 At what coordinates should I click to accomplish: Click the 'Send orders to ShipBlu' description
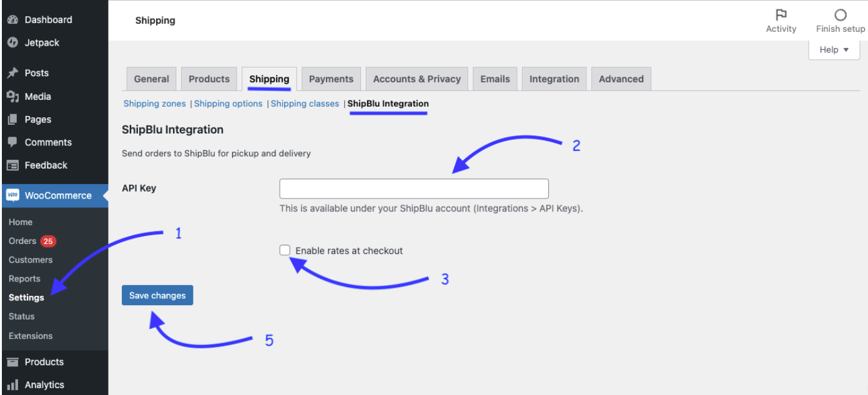point(216,154)
